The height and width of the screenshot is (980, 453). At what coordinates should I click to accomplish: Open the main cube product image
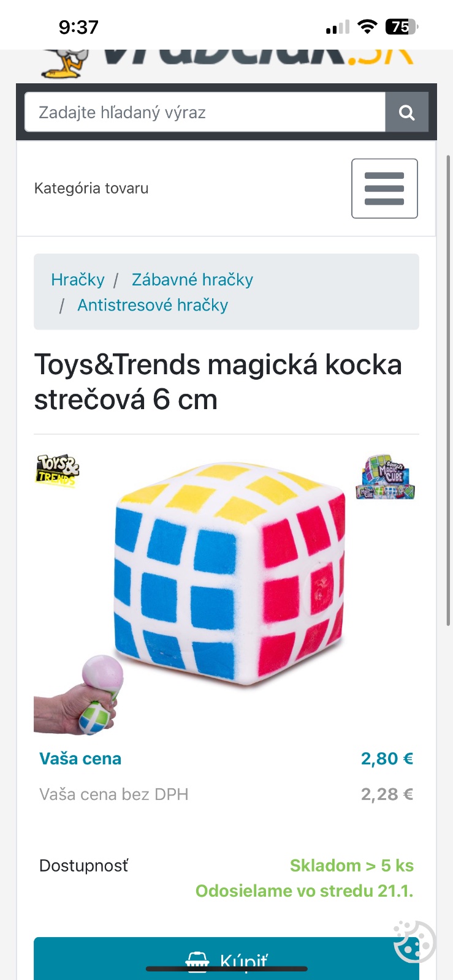230,574
